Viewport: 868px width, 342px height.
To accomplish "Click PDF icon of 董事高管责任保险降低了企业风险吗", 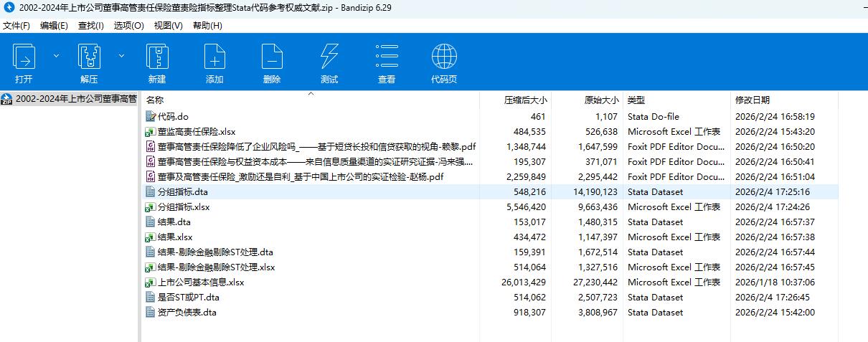I will pos(151,146).
